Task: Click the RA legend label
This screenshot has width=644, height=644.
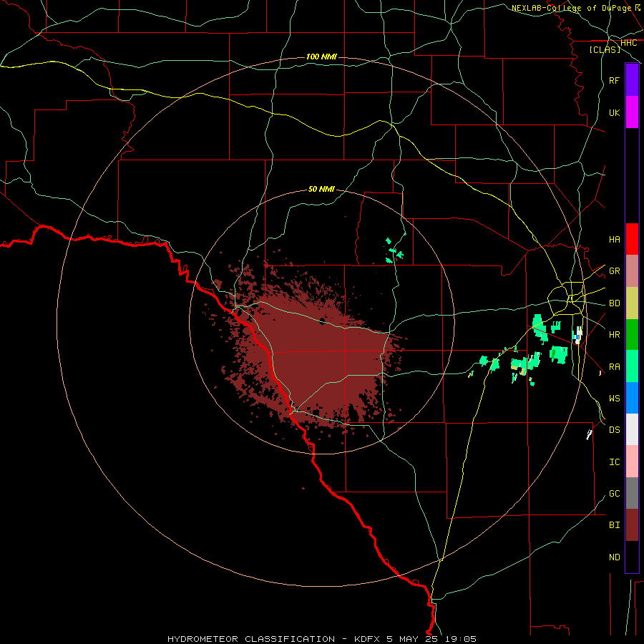Action: [614, 367]
